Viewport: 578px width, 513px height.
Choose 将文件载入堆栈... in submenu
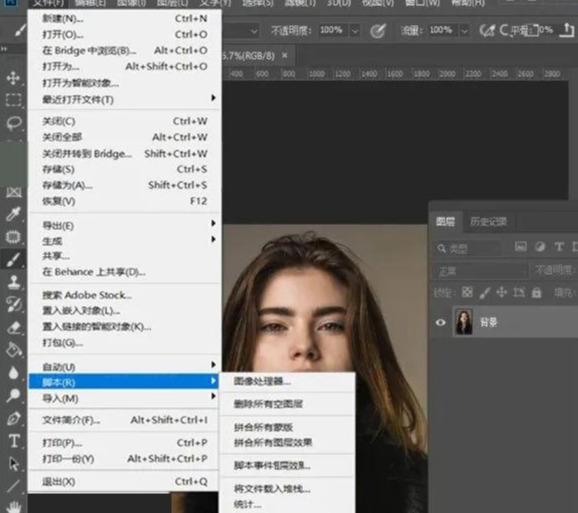pyautogui.click(x=287, y=489)
